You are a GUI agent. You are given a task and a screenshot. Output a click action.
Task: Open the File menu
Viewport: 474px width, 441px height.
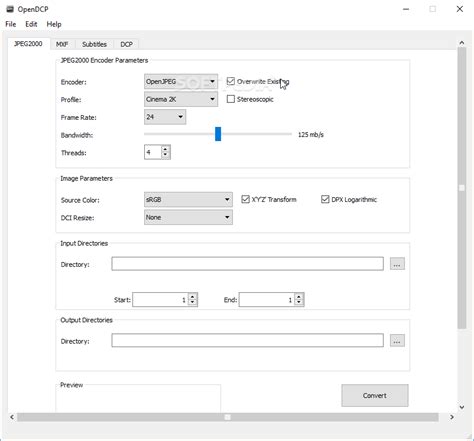[11, 24]
